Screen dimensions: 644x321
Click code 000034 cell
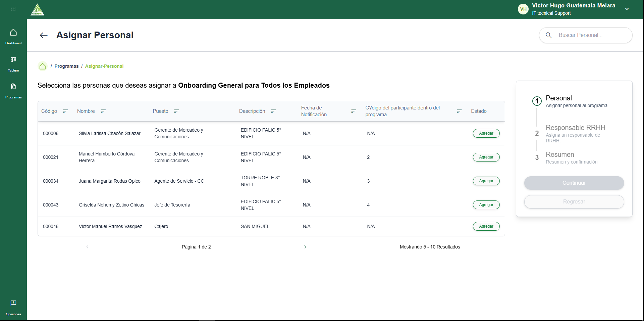click(51, 181)
